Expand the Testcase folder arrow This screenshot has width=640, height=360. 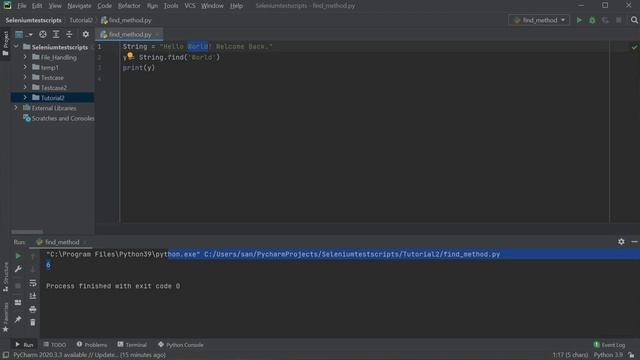coord(25,77)
